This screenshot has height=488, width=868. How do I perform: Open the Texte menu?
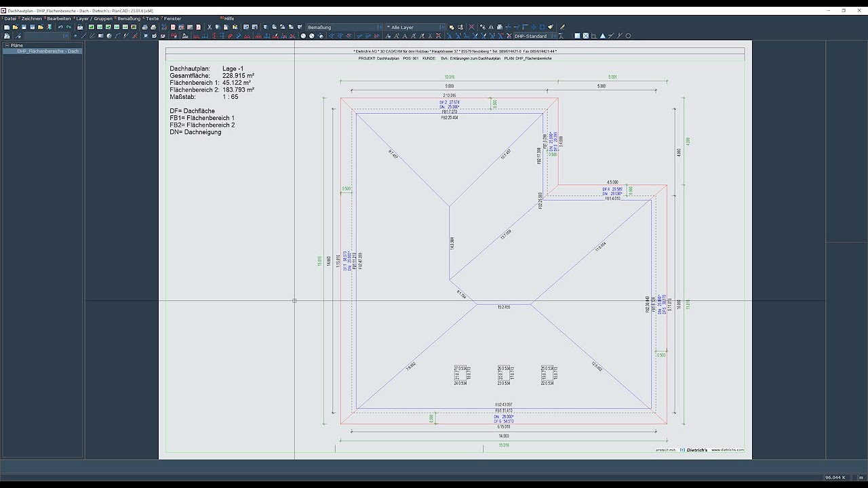tap(152, 18)
